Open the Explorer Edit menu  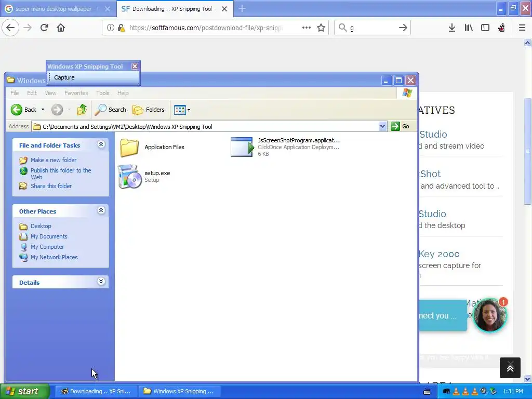coord(32,93)
